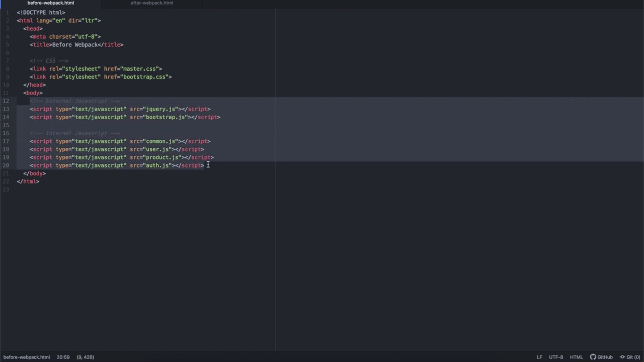Click the closing body tag line
The height and width of the screenshot is (362, 644).
pyautogui.click(x=34, y=173)
